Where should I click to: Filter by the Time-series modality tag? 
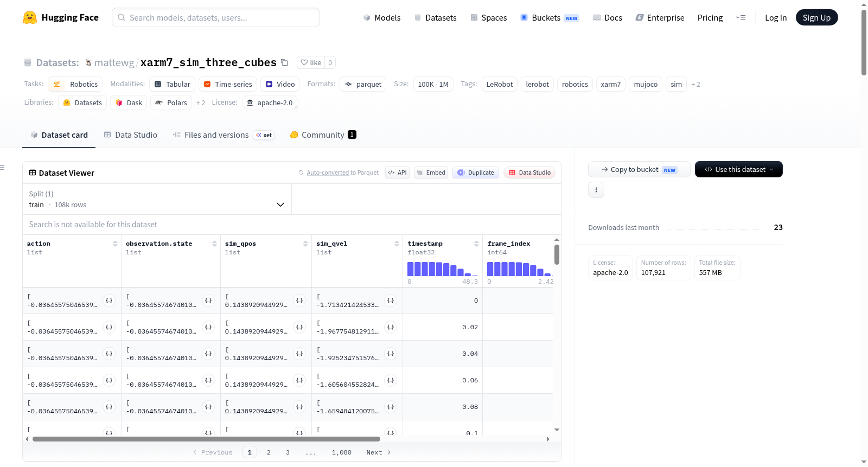pyautogui.click(x=228, y=84)
